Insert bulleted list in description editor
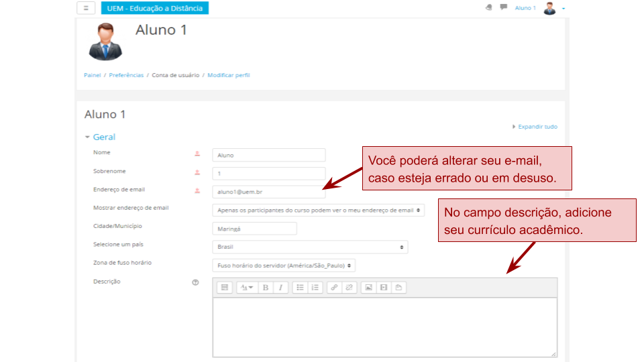The height and width of the screenshot is (362, 644). point(300,288)
